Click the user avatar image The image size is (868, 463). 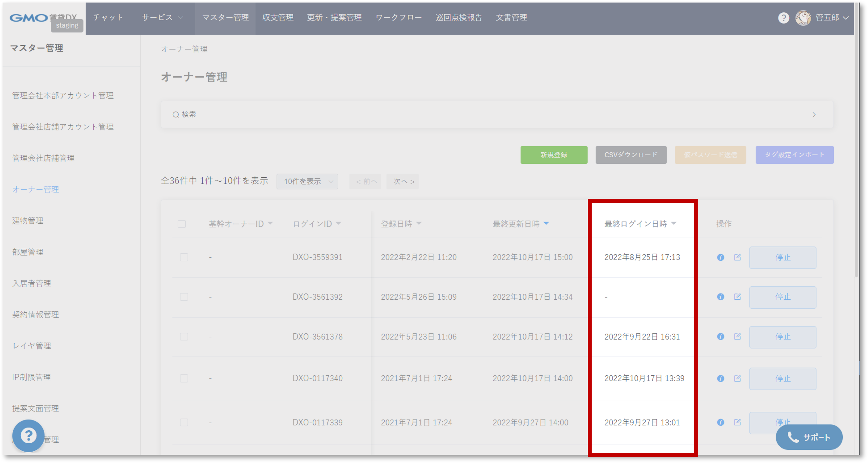(x=803, y=18)
